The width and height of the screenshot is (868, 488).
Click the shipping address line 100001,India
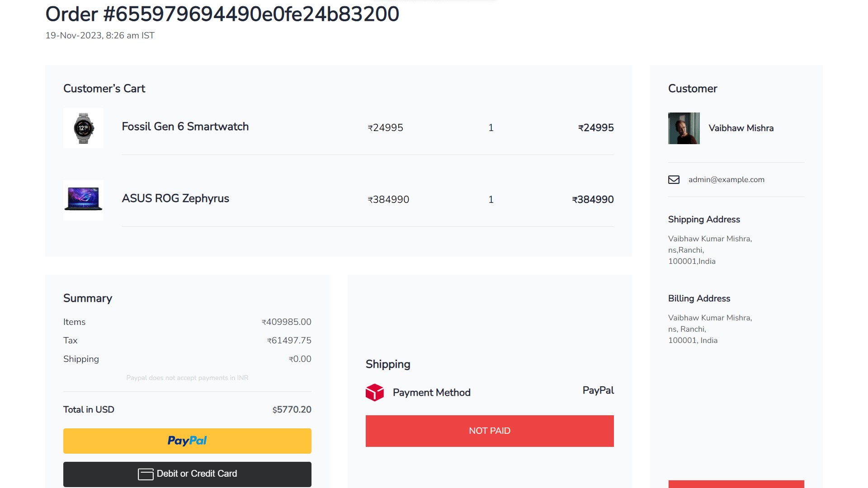[692, 262]
